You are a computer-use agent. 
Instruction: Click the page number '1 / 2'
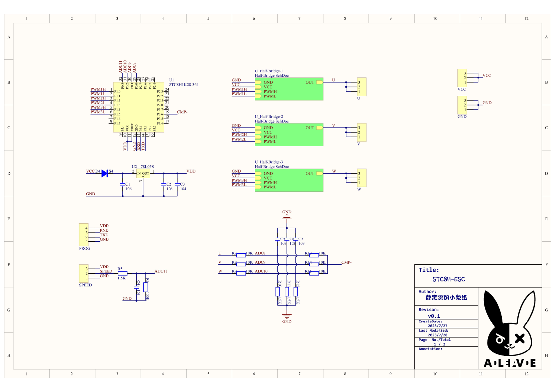[439, 344]
